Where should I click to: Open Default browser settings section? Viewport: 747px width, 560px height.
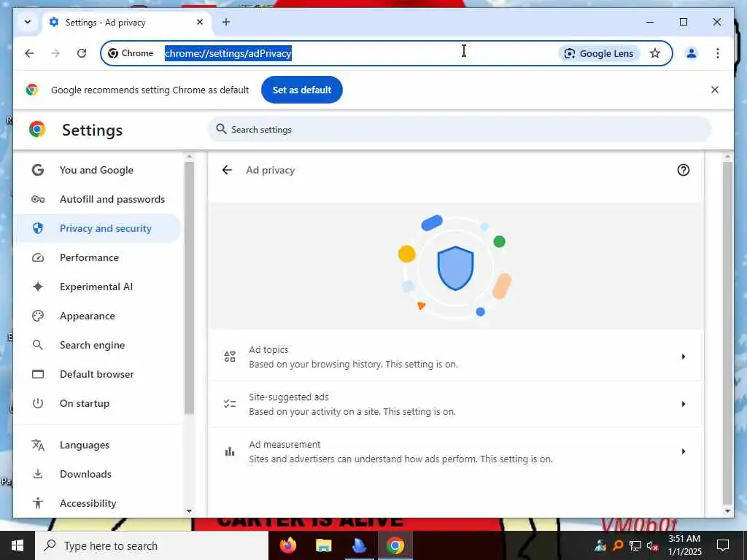[98, 374]
